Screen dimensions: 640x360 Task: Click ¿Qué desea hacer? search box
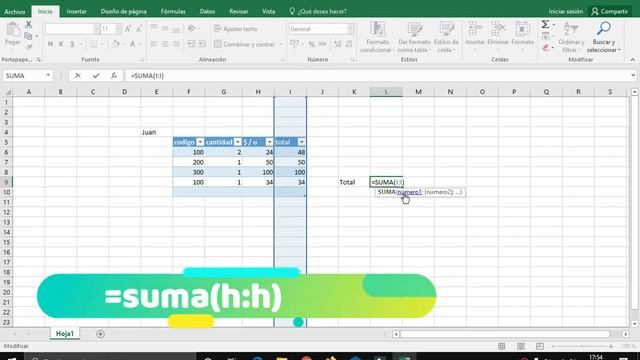pyautogui.click(x=318, y=11)
